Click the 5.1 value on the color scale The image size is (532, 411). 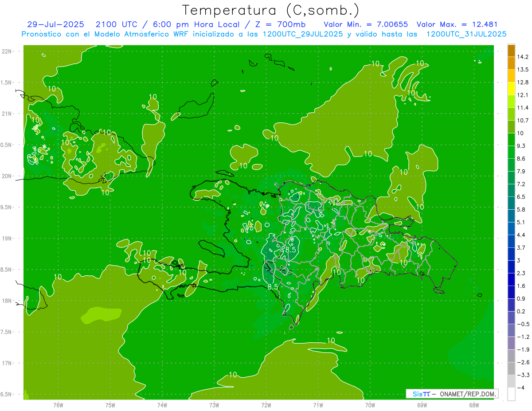(x=522, y=222)
